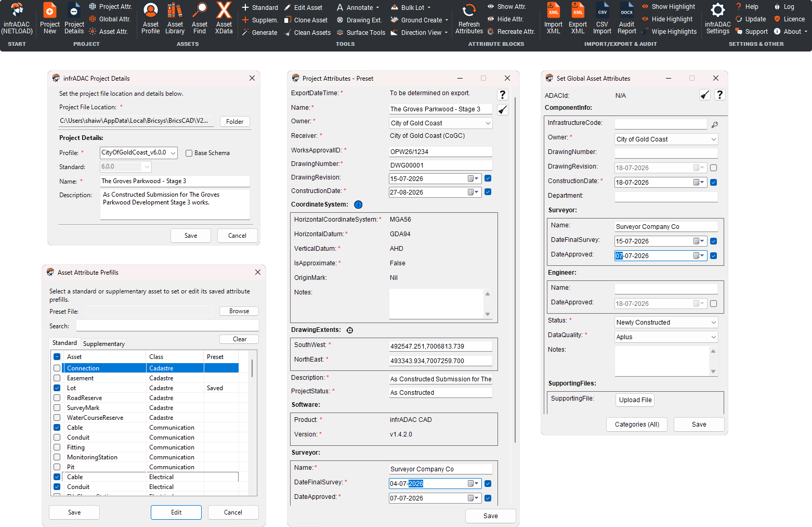
Task: Launch Asset Find tool
Action: tap(200, 18)
